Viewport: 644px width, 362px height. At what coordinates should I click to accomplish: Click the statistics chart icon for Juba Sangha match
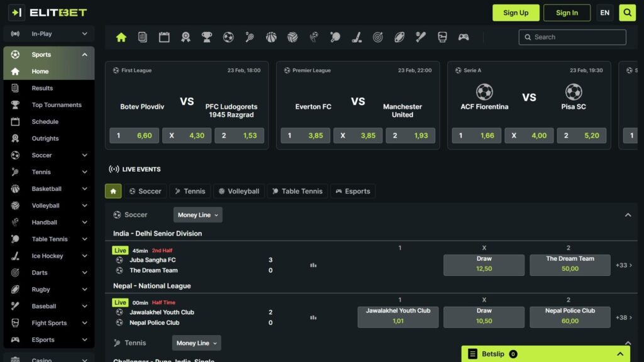click(x=313, y=265)
